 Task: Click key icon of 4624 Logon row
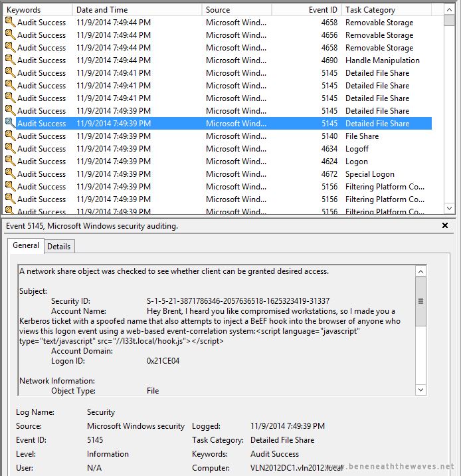11,161
